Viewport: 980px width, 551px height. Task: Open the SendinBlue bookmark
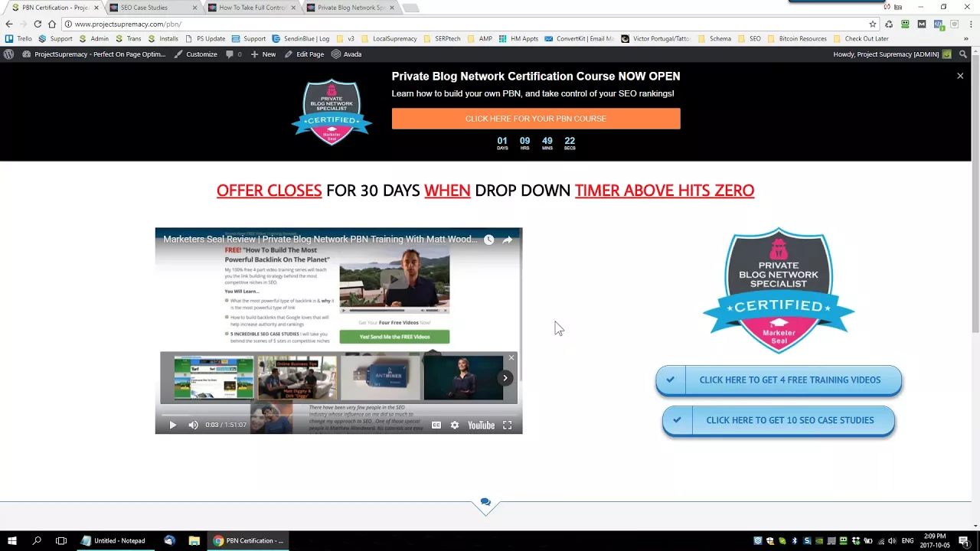click(x=301, y=38)
